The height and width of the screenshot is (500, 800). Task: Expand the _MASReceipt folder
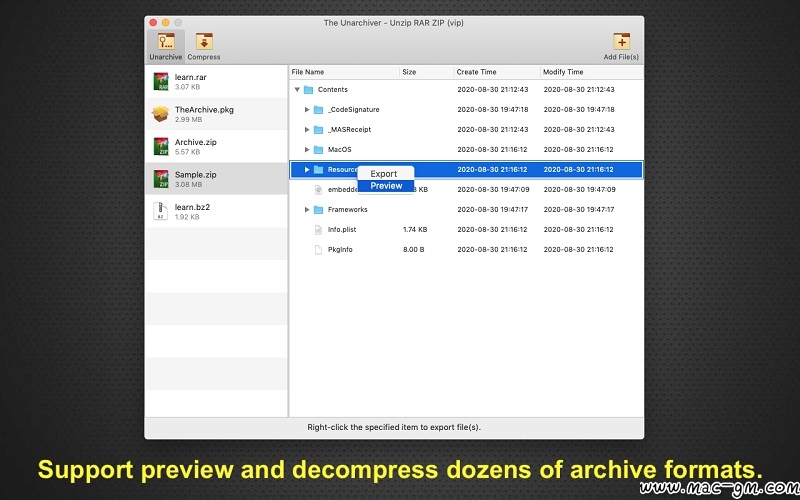coord(307,130)
